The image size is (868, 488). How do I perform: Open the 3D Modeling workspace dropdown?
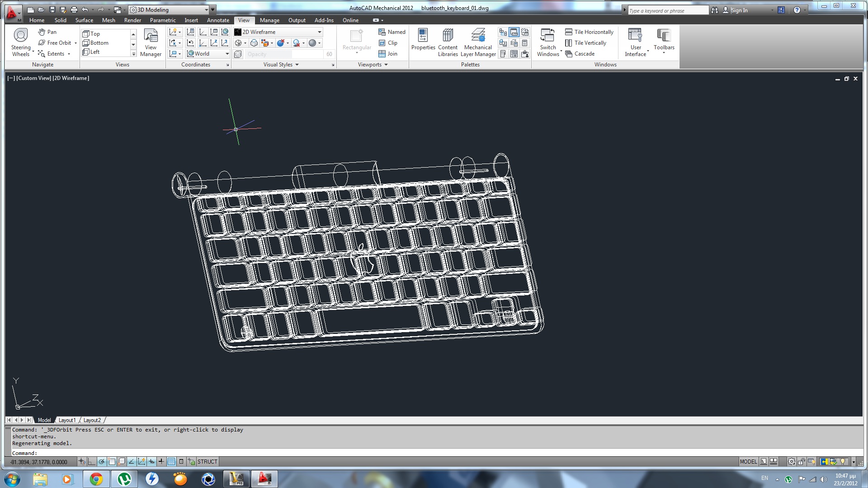[207, 10]
